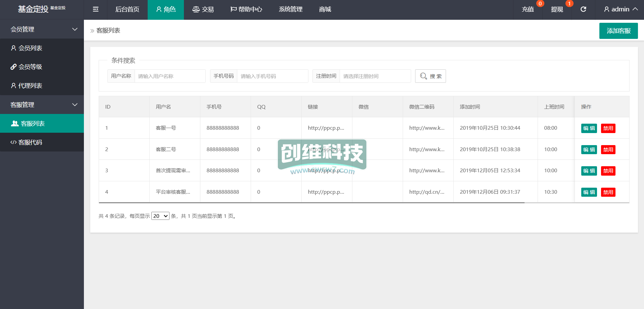Image resolution: width=644 pixels, height=309 pixels.
Task: Open 客服代码 code icon item
Action: coord(30,142)
